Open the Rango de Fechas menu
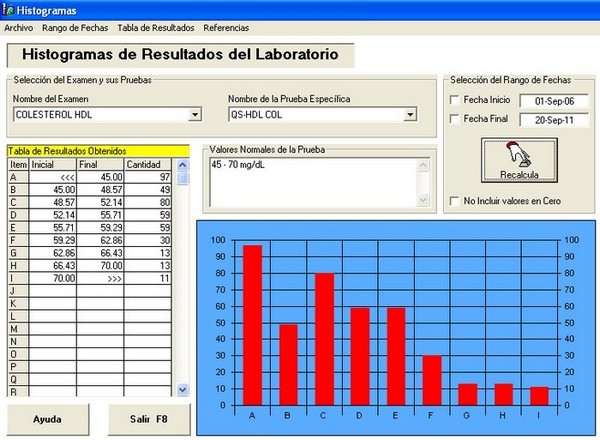This screenshot has height=440, width=600. [75, 28]
